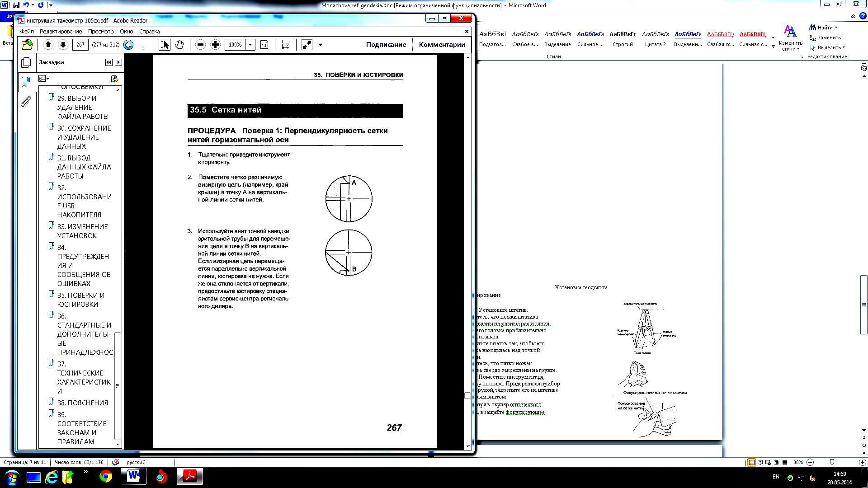Expand the bookmarks panel with the right arrow
868x488 pixels.
tap(118, 62)
